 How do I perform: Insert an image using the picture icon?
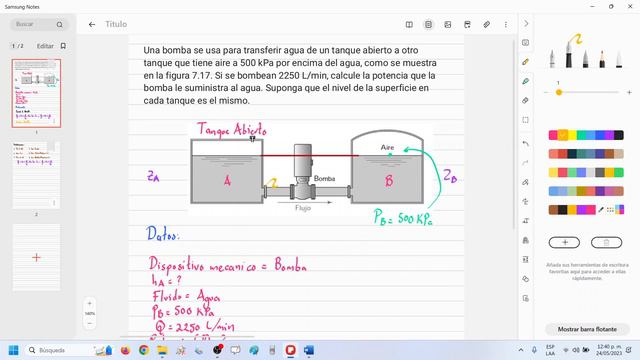pyautogui.click(x=448, y=24)
